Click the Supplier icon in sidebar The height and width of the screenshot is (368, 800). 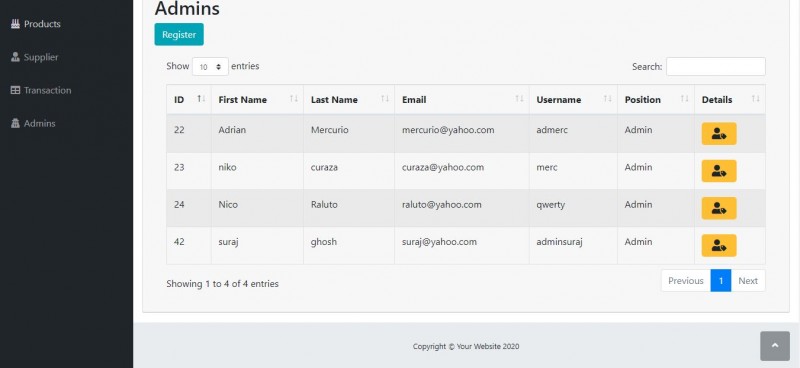point(15,57)
